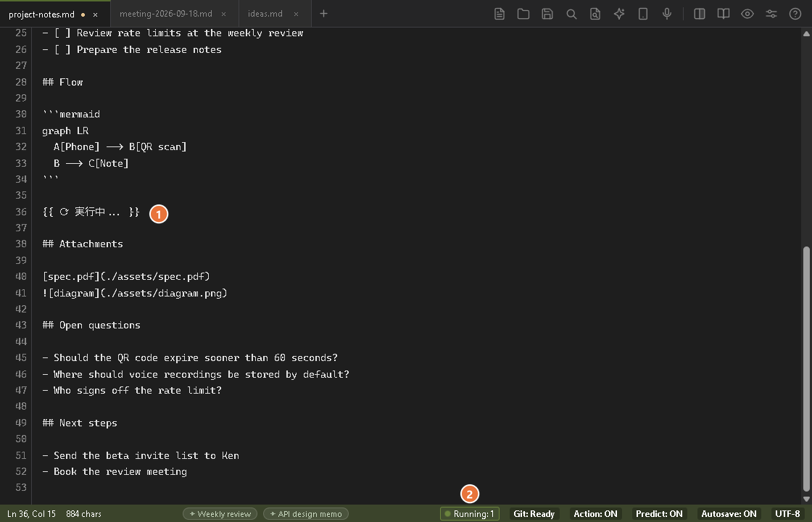
Task: Check the Review rate limits task checkbox
Action: (x=62, y=33)
